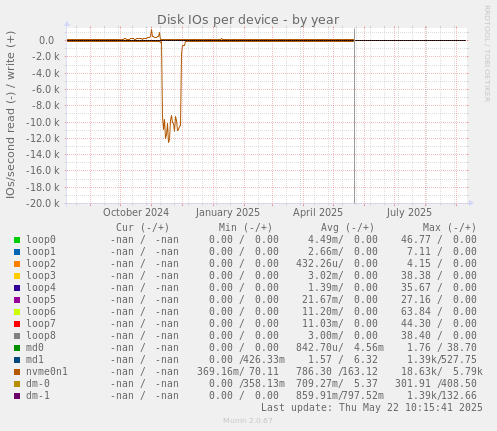Select the loop5 legend label
The height and width of the screenshot is (431, 497).
41,299
